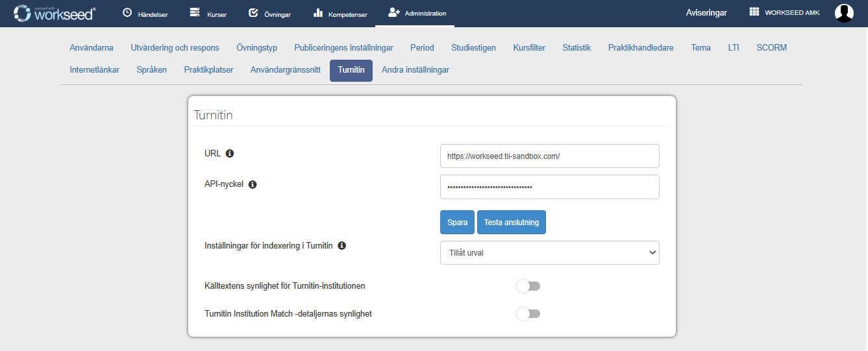The height and width of the screenshot is (351, 868).
Task: Open the SCORM tab
Action: (x=771, y=47)
